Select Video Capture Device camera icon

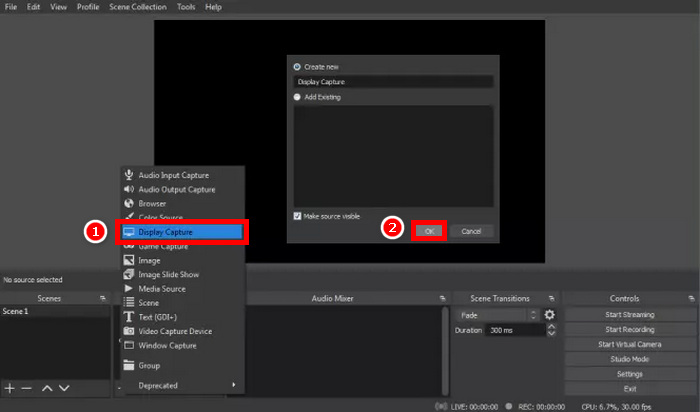128,331
